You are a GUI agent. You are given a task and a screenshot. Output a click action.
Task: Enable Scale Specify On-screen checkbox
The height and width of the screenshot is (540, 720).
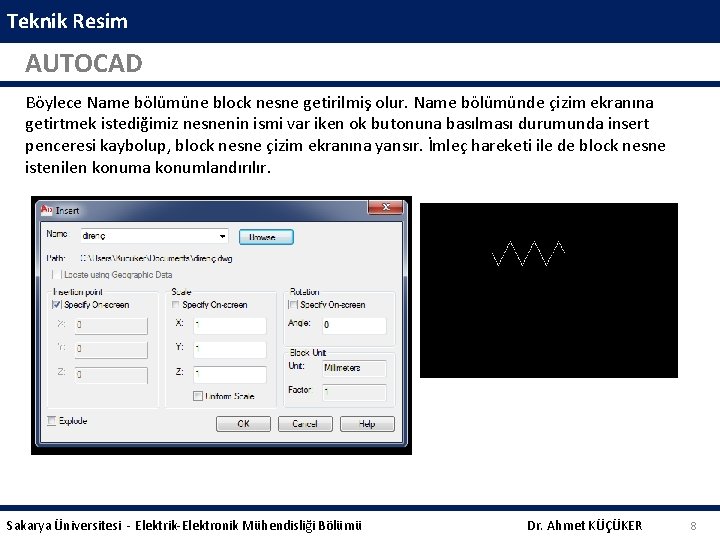[175, 304]
